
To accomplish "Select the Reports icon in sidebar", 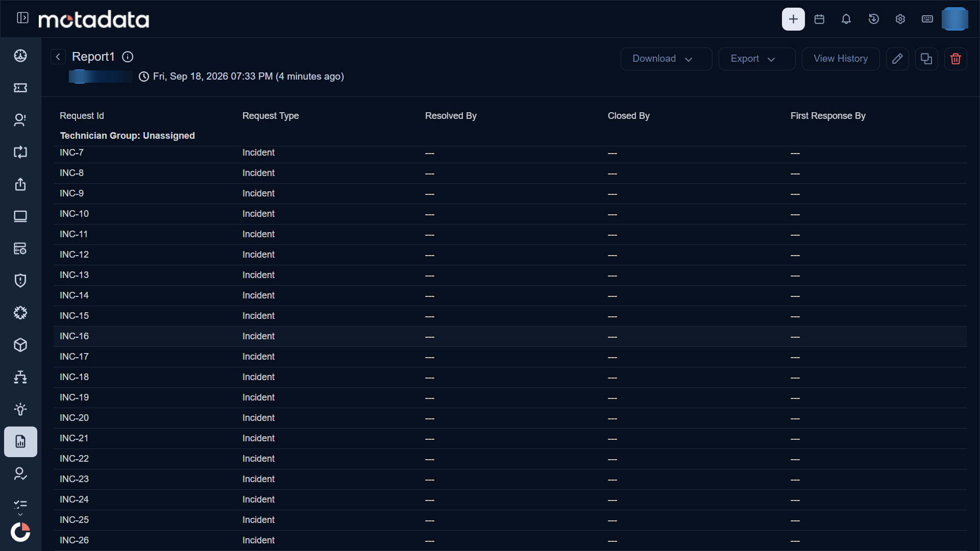I will (20, 442).
